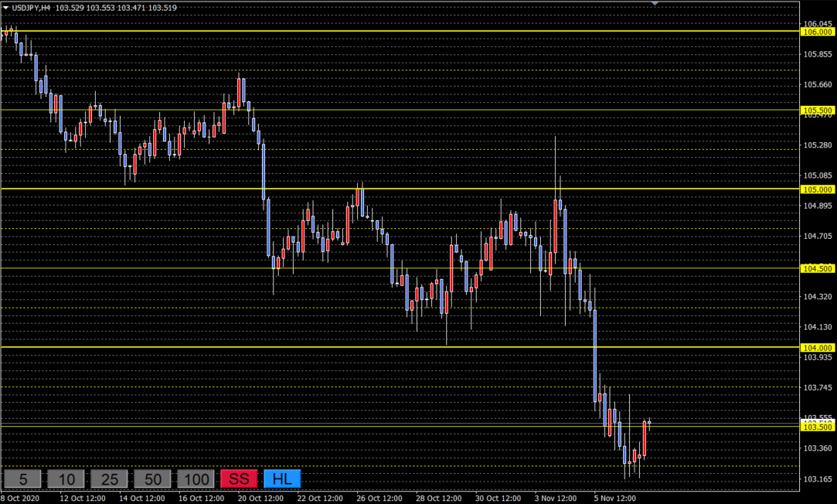Click the 8 Oct 2020 date label
The height and width of the screenshot is (504, 837).
coord(21,498)
